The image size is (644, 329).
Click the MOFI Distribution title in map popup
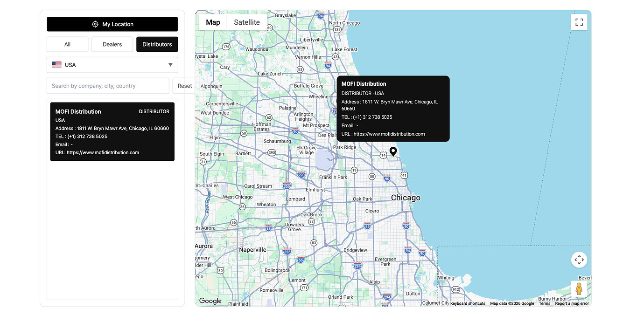[x=364, y=84]
